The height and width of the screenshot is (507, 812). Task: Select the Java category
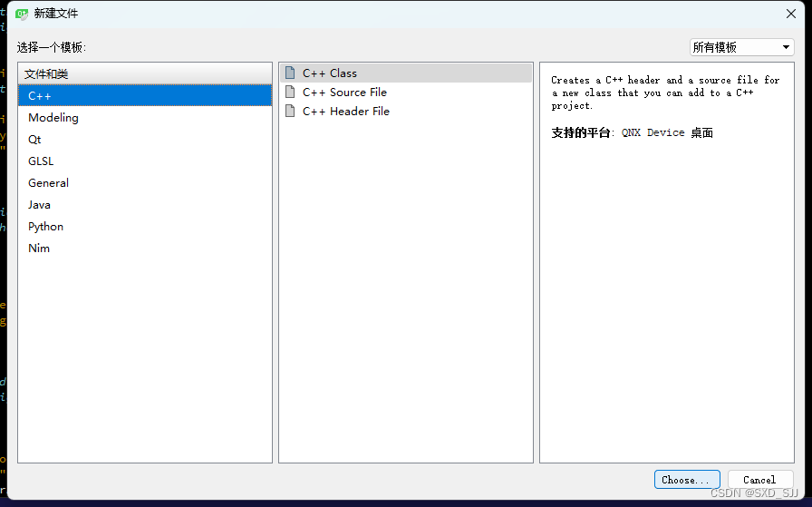pyautogui.click(x=145, y=205)
